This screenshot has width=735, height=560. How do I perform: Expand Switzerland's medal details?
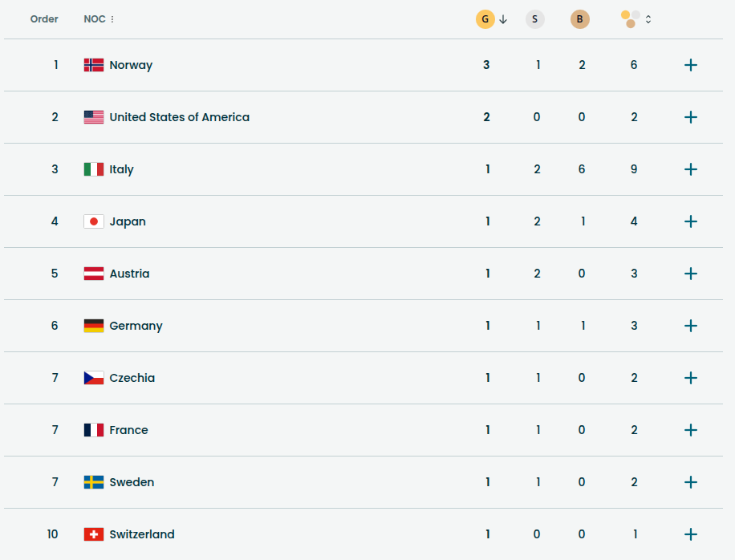tap(690, 534)
